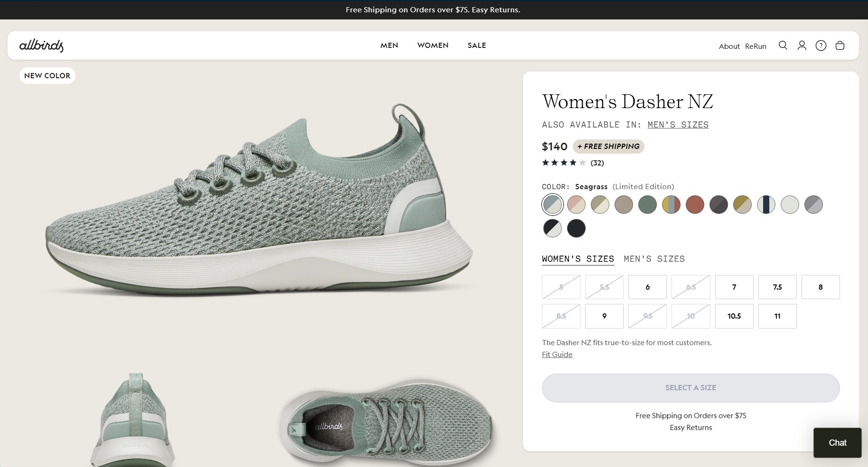This screenshot has width=868, height=467.
Task: View the top-down shoe image
Action: point(387,422)
